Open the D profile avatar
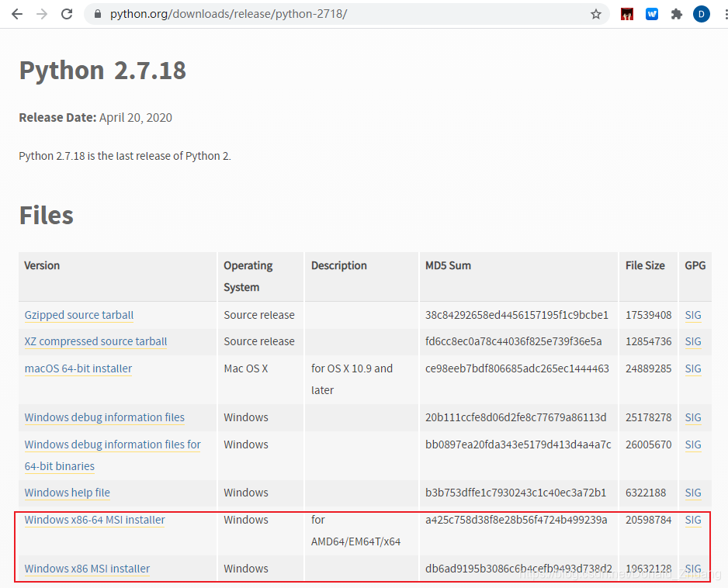 pos(701,15)
